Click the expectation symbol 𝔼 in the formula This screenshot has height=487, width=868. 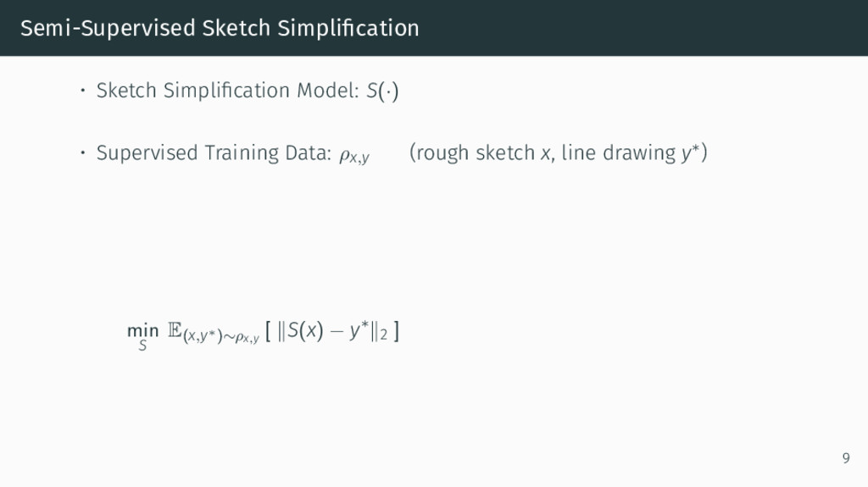click(x=175, y=330)
